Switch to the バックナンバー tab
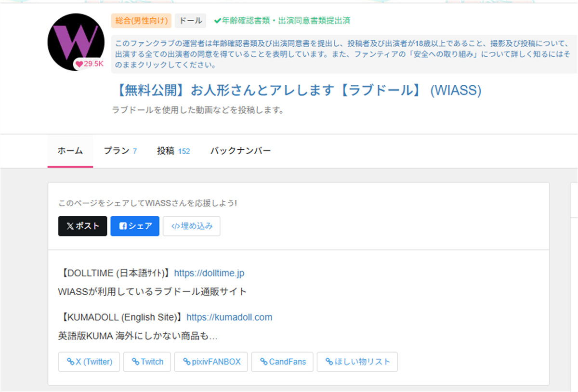Viewport: 578px width, 392px height. [240, 151]
